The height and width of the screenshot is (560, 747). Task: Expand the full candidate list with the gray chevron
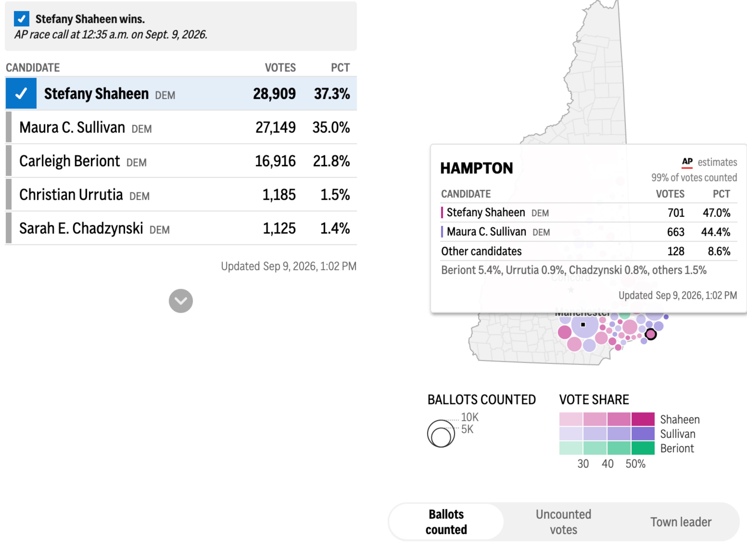181,301
